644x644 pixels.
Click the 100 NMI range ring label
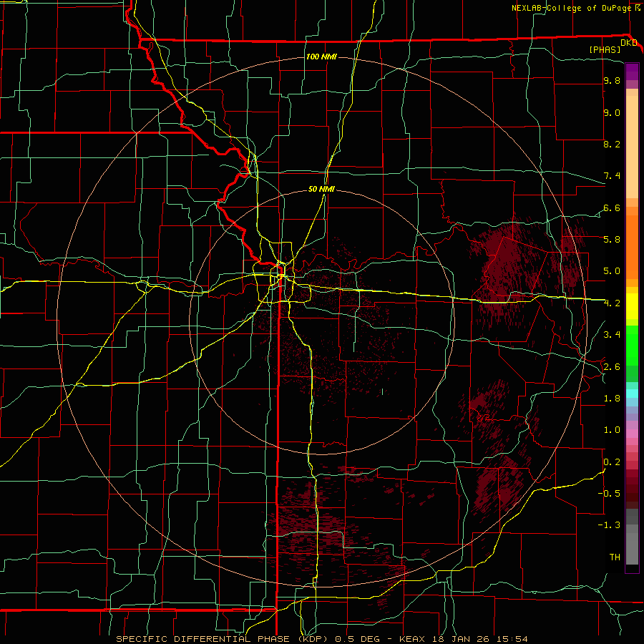(321, 57)
